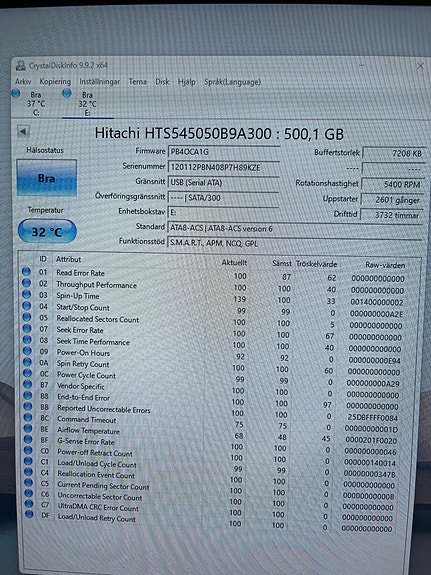
Task: Click the CrystalDiskInfo app icon in title bar
Action: pos(21,66)
